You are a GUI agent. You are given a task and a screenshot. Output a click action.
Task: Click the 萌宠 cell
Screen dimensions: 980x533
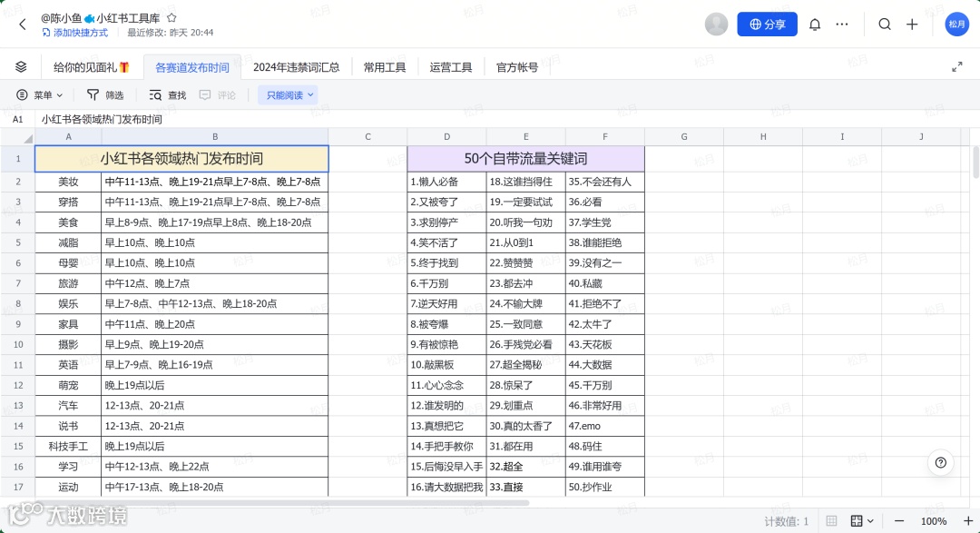(x=68, y=385)
